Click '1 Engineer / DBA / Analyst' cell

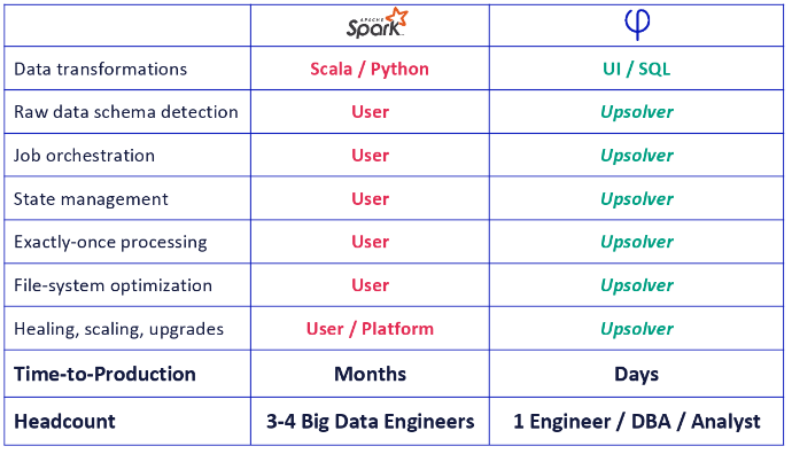click(x=637, y=422)
